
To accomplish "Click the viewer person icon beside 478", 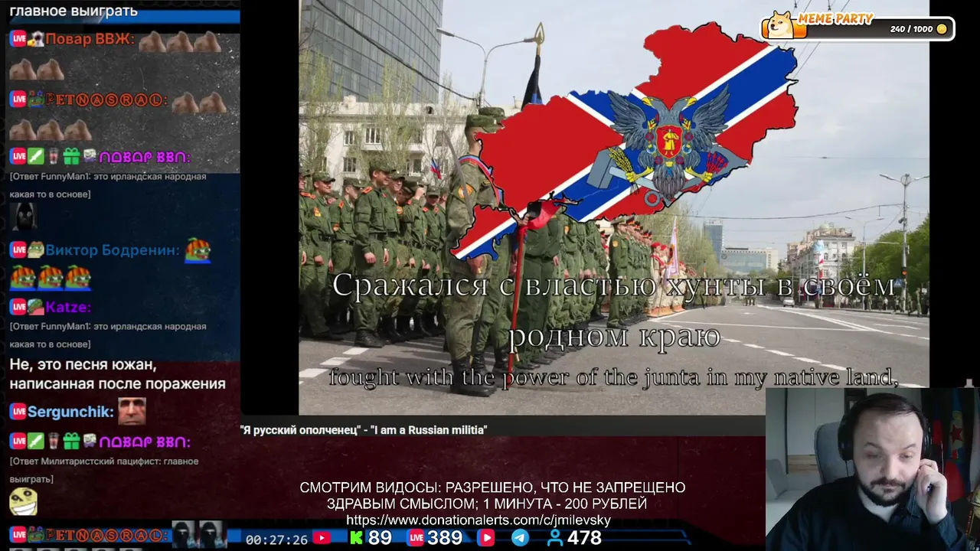I will [x=555, y=538].
